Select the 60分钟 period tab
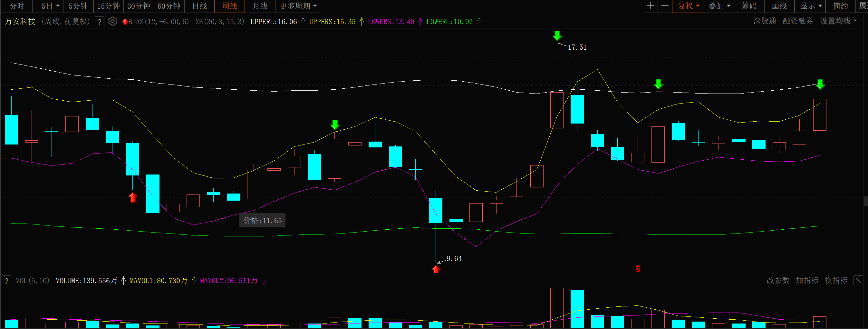 click(169, 6)
